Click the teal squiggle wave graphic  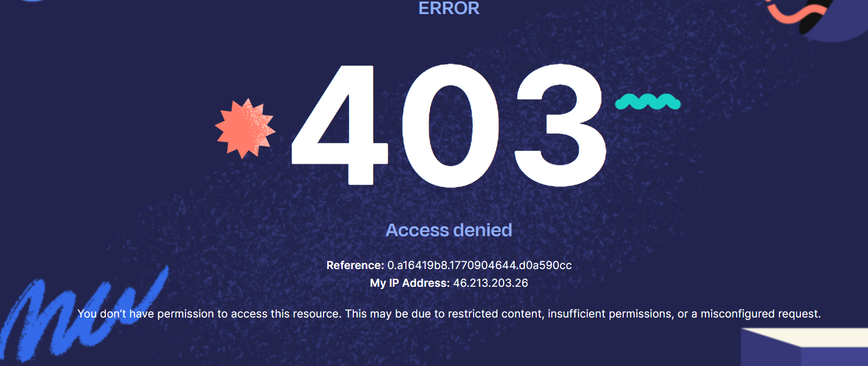click(x=648, y=102)
